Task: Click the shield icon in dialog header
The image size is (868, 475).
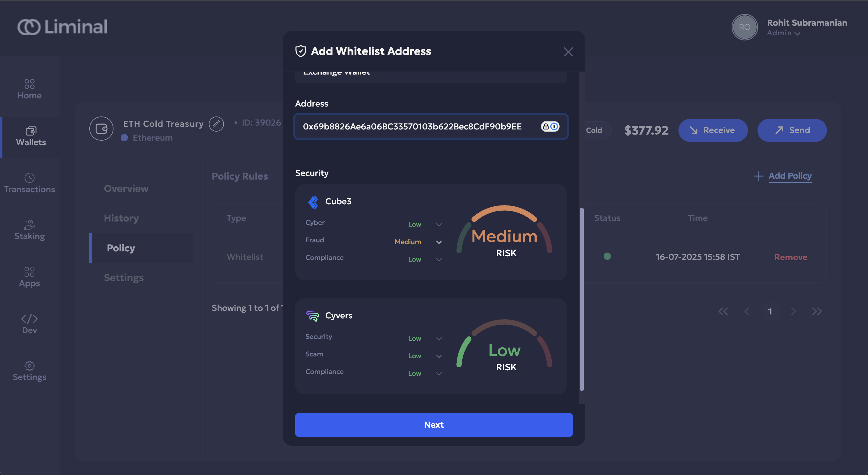Action: tap(301, 51)
